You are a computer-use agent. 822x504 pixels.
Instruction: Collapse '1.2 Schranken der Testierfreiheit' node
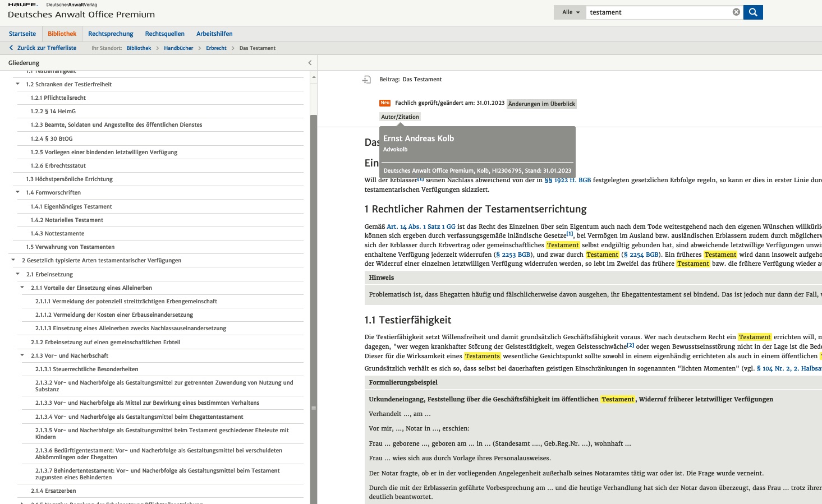pyautogui.click(x=18, y=84)
